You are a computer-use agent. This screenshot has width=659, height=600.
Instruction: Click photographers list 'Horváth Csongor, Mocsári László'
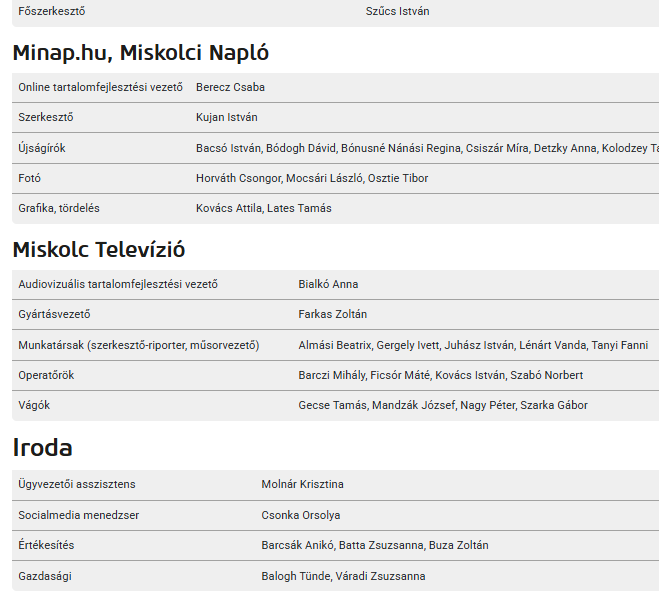(x=312, y=178)
